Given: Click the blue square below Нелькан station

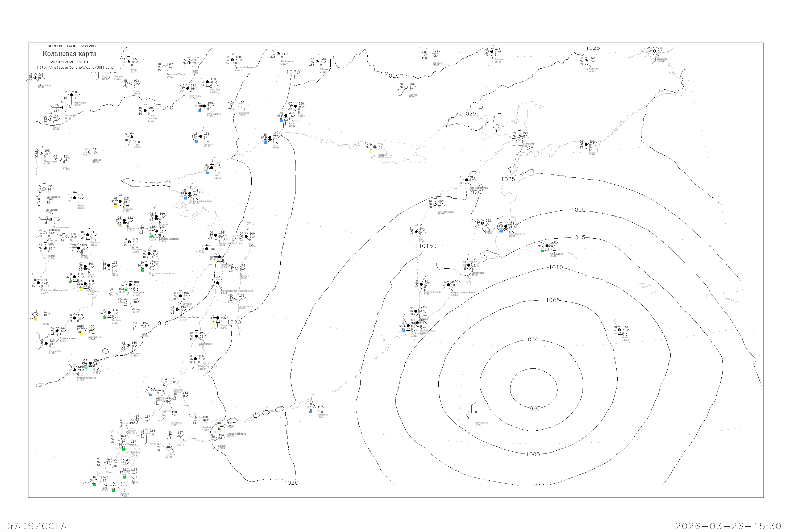Looking at the screenshot, I should coord(197,142).
